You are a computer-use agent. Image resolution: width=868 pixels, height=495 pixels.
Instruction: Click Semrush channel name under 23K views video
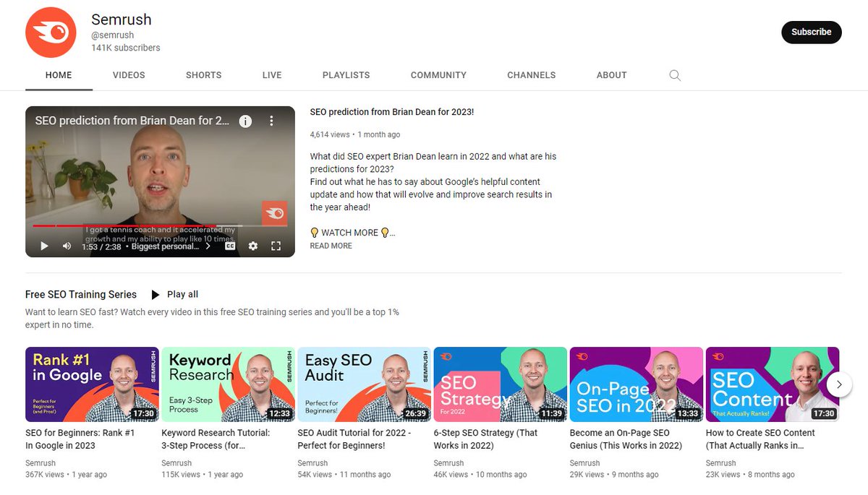[x=721, y=463]
